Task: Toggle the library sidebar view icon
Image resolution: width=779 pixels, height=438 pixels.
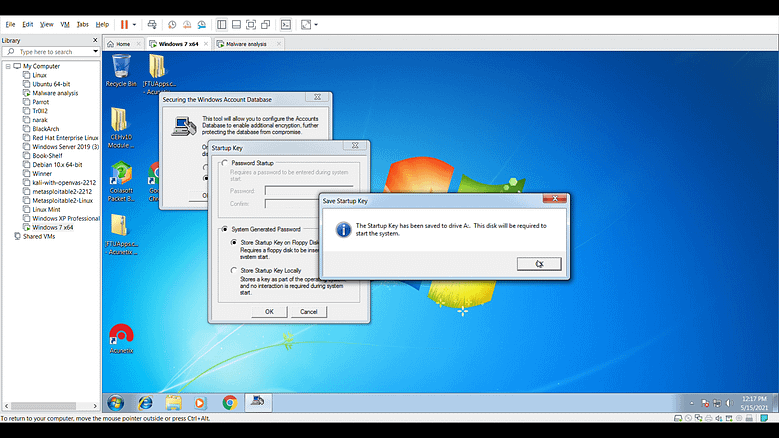Action: coord(222,24)
